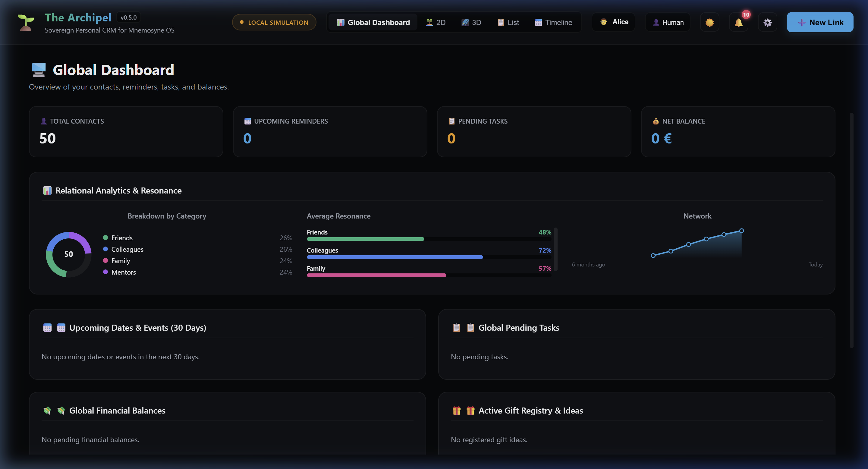Open the Alice profile selector
The width and height of the screenshot is (868, 469).
[613, 22]
